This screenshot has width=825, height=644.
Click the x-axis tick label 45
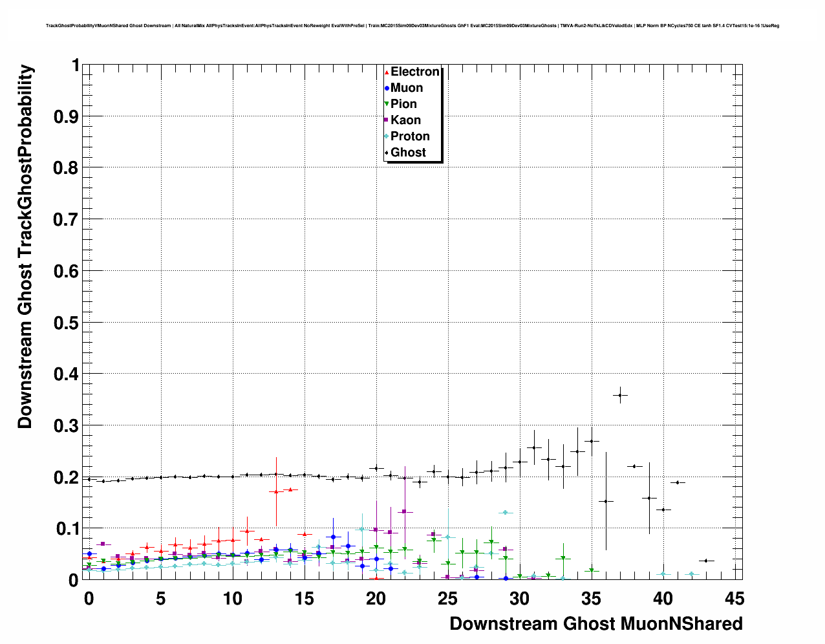pos(734,599)
